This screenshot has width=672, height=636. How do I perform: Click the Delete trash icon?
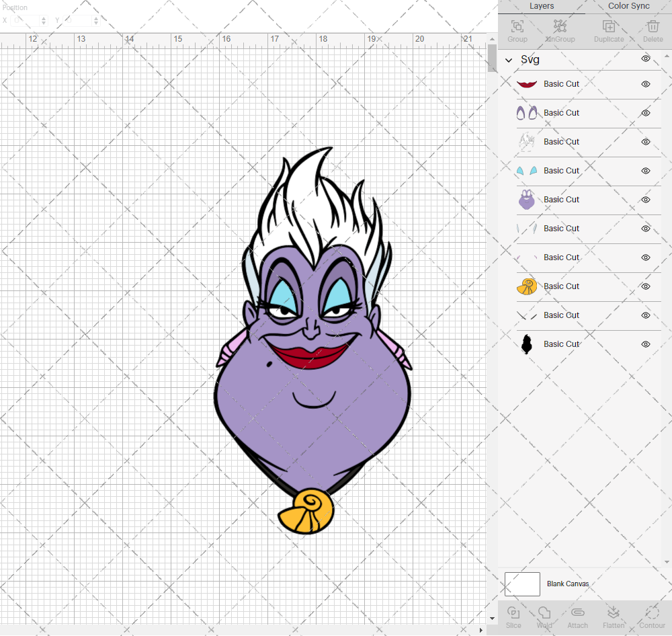tap(653, 26)
